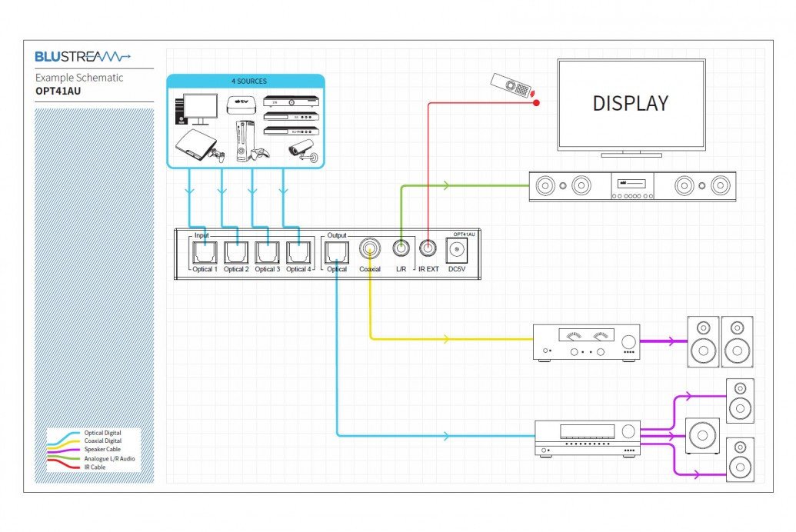
Task: Click the Optical 1 input port
Action: [205, 252]
